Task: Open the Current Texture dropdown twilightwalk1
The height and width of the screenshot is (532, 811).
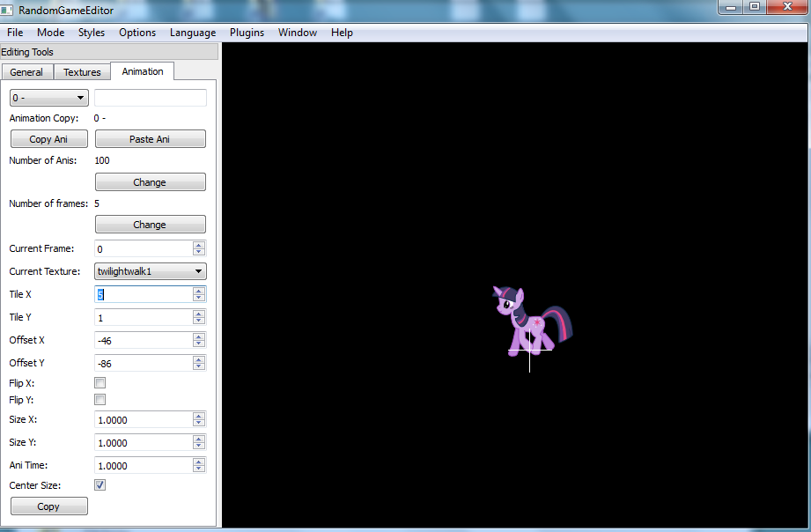Action: (x=150, y=271)
